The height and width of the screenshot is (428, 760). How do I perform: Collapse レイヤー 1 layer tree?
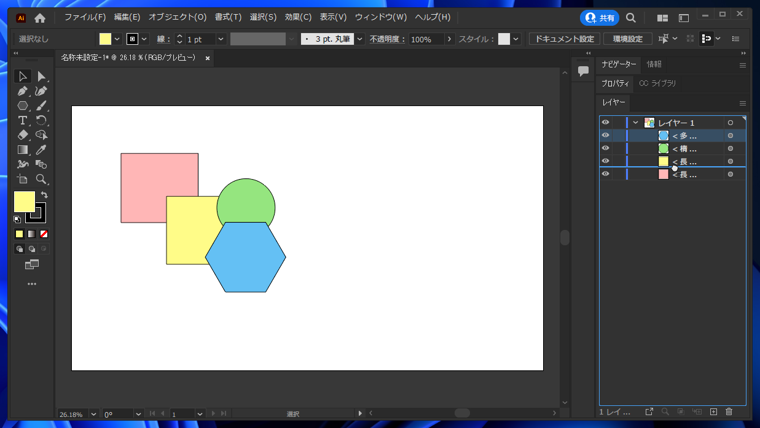[x=635, y=123]
